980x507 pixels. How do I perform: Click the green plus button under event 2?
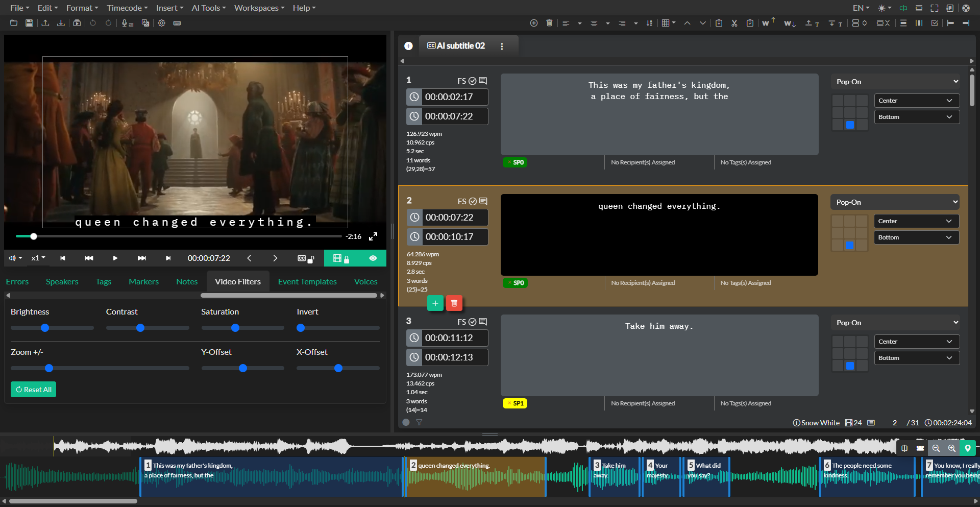(435, 303)
